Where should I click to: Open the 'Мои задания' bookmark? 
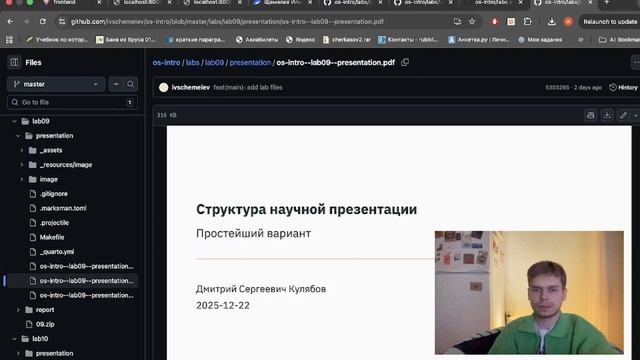[540, 40]
